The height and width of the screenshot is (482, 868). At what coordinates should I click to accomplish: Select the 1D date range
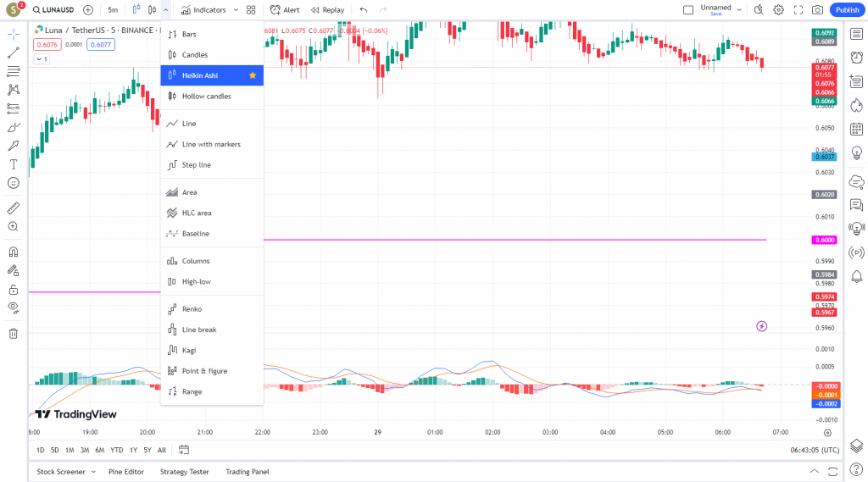(x=41, y=450)
